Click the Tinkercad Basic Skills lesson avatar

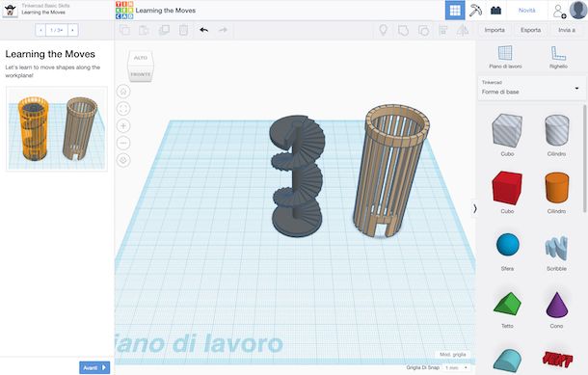[x=11, y=11]
